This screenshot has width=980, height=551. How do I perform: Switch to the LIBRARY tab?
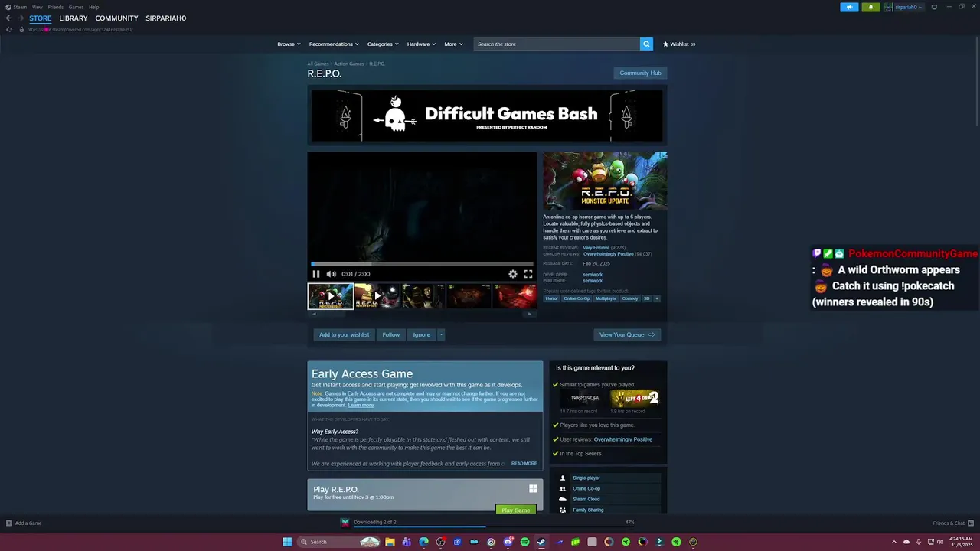(x=73, y=18)
